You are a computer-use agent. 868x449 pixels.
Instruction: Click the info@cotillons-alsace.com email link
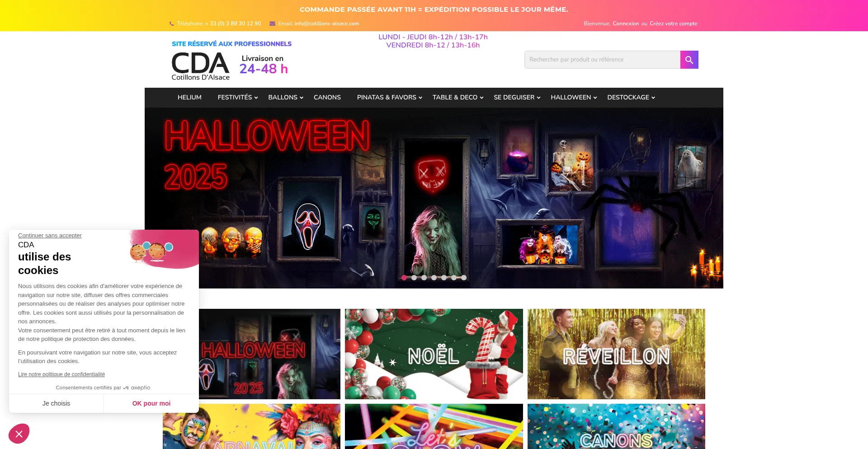(327, 24)
